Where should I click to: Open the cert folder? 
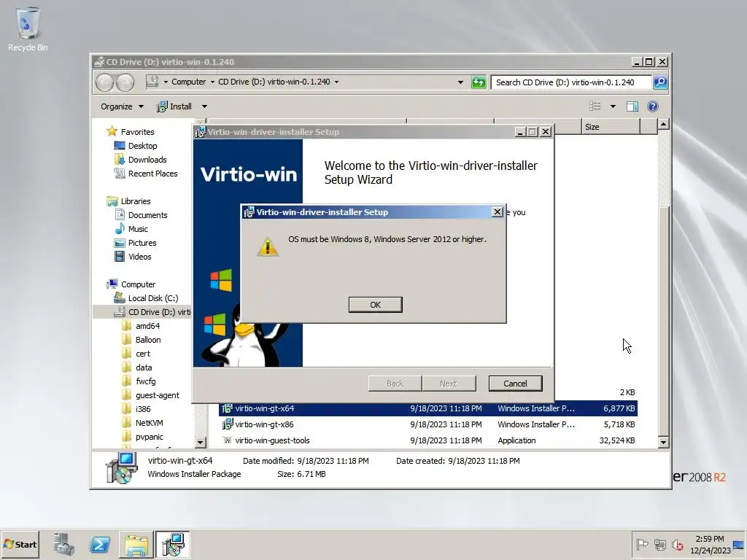tap(142, 354)
